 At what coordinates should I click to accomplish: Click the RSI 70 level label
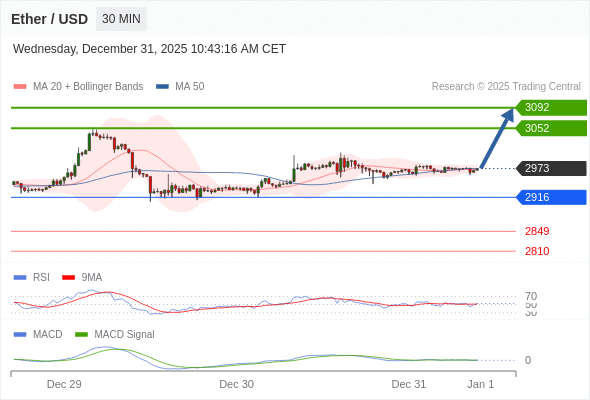coord(531,296)
